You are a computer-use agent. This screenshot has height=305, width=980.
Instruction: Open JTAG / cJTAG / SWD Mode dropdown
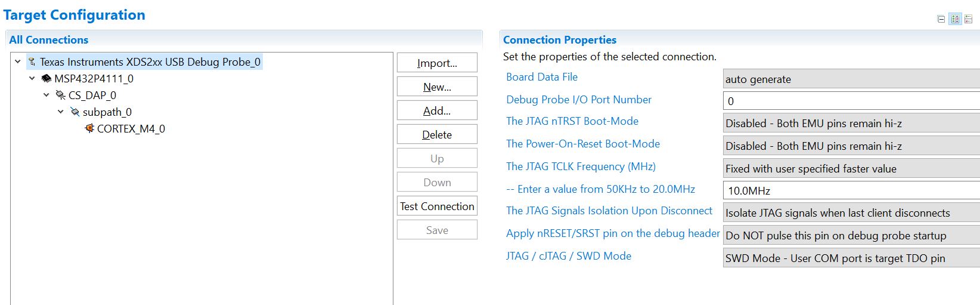point(851,258)
